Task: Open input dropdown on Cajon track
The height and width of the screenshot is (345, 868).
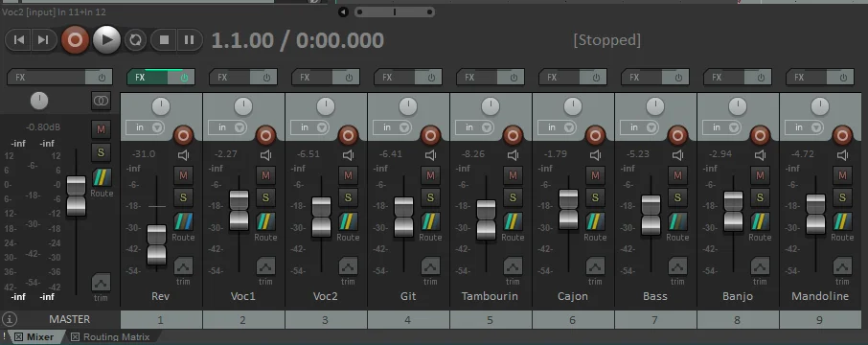Action: pyautogui.click(x=558, y=127)
